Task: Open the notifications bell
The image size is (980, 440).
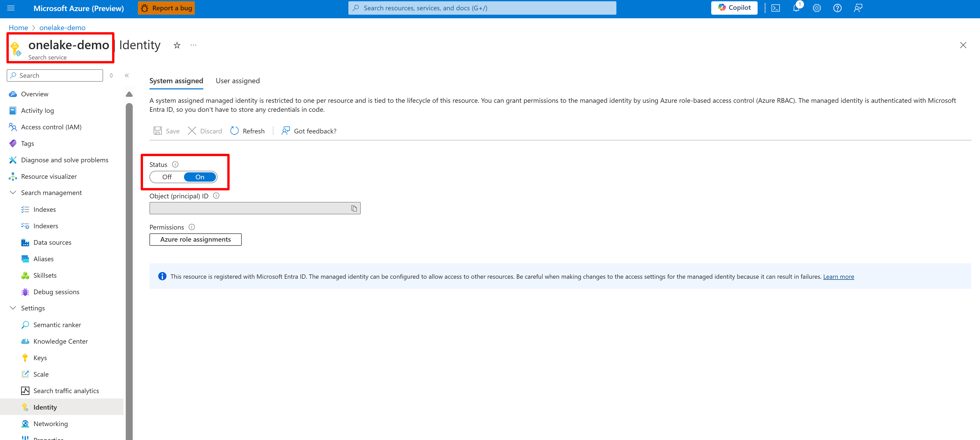Action: [796, 8]
